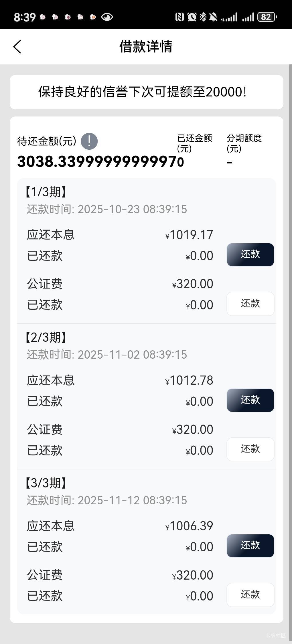Tap the muted bell notification icon
This screenshot has height=644, width=292.
[213, 17]
